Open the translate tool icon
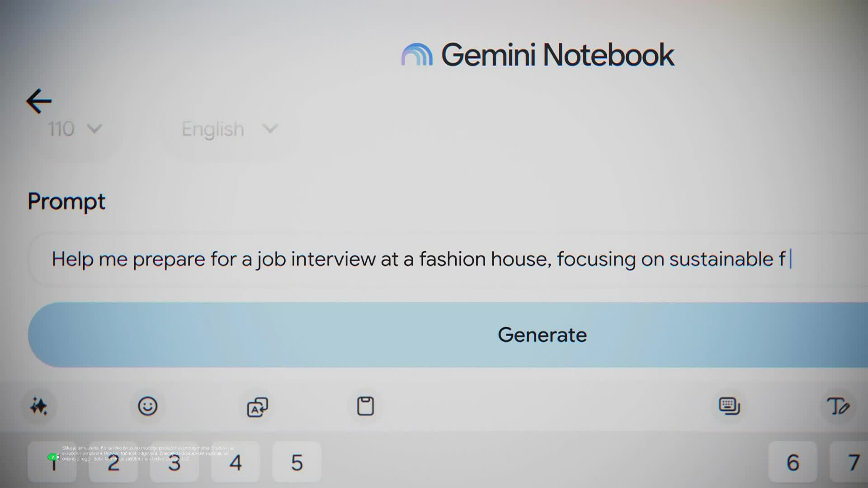 pos(257,407)
